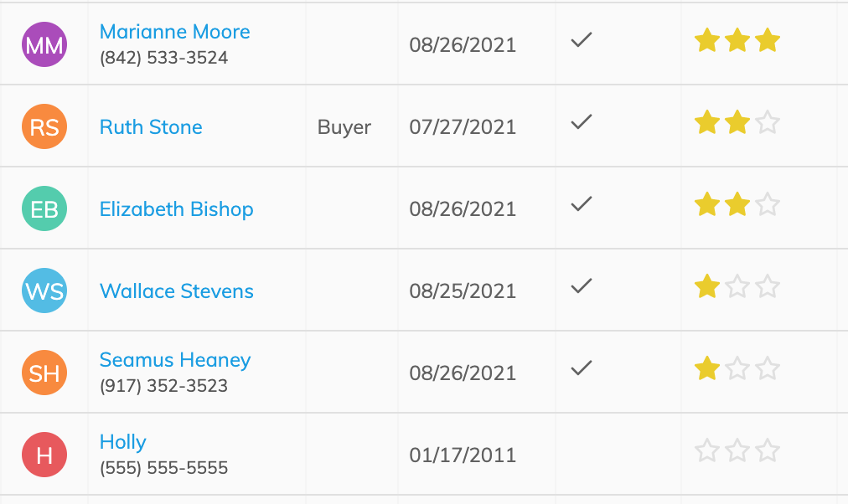Screen dimensions: 848x504
Task: Set Elizabeth Bishop's rating to three stars
Action: [768, 205]
